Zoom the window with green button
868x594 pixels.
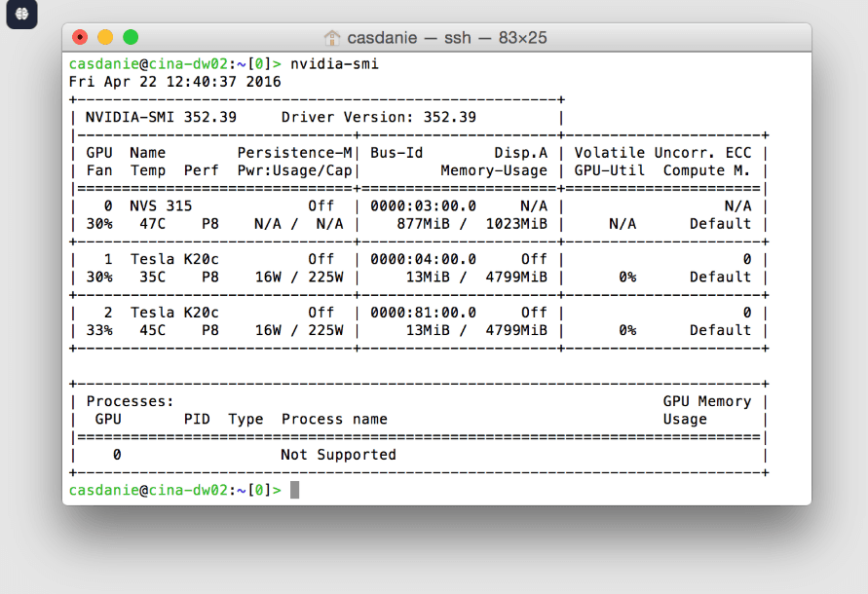click(131, 37)
